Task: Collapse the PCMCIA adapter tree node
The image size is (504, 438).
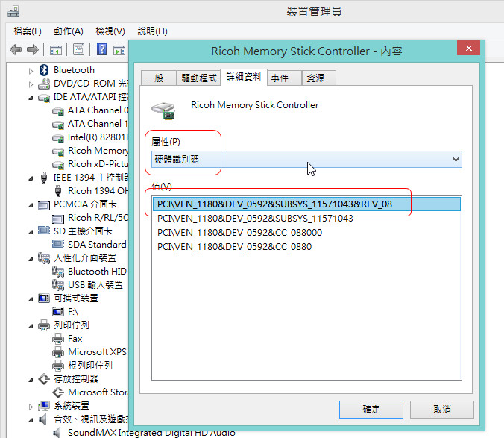Action: pyautogui.click(x=31, y=205)
